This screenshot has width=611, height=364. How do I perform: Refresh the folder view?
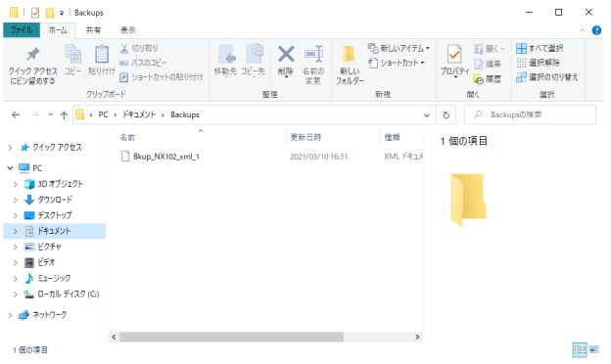tap(446, 114)
